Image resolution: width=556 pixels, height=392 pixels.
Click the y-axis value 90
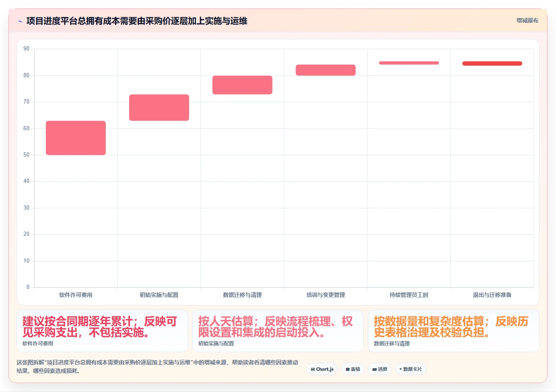click(x=26, y=49)
